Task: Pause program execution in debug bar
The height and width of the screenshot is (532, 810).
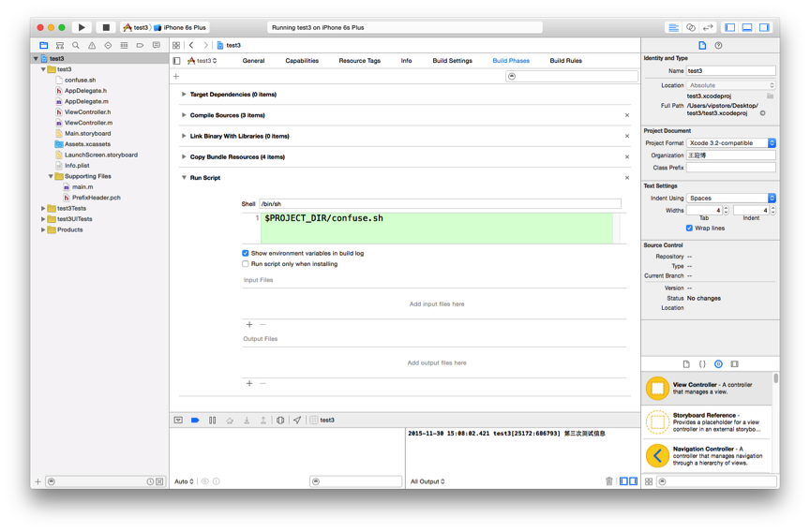Action: coord(212,421)
